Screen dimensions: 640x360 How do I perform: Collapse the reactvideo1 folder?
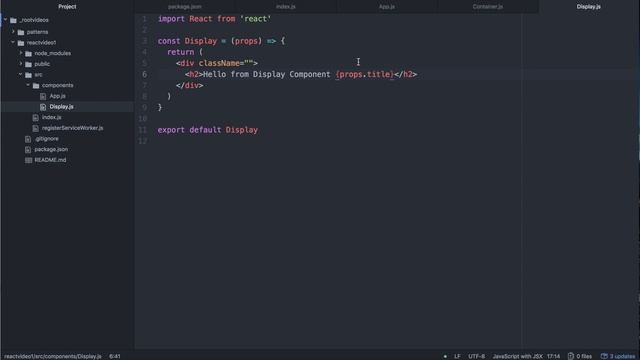pos(13,42)
